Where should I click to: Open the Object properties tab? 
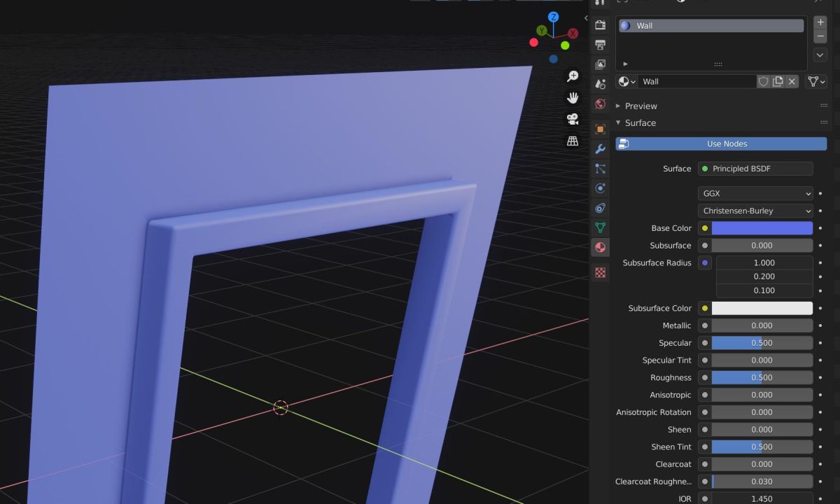click(x=600, y=129)
